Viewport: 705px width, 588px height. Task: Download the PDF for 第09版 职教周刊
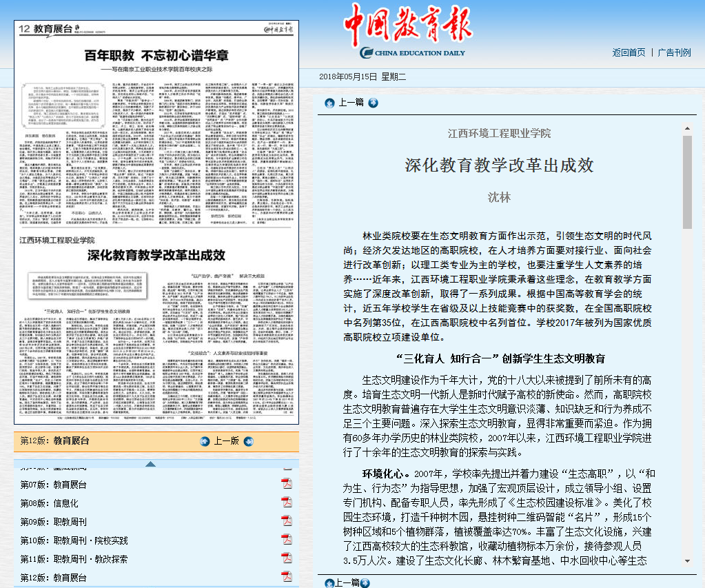tap(287, 520)
